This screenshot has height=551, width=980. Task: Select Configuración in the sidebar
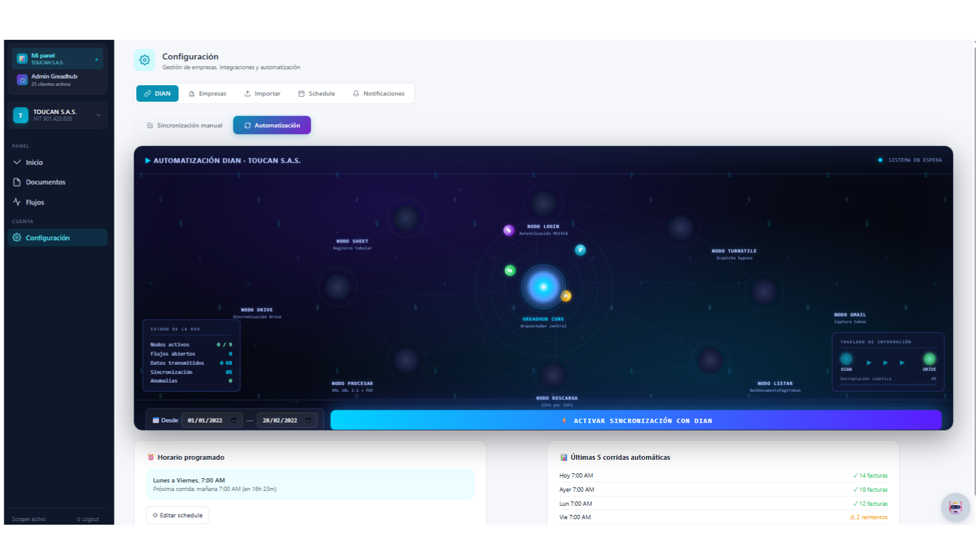click(x=58, y=238)
